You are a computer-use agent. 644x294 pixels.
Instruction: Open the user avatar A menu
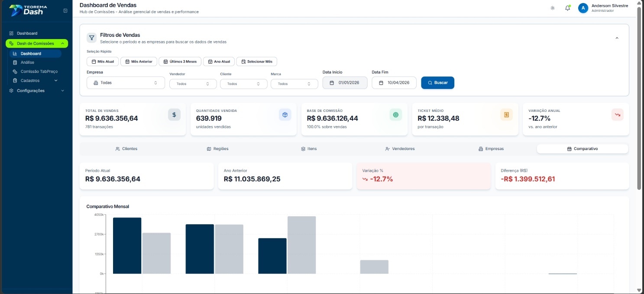(x=583, y=8)
